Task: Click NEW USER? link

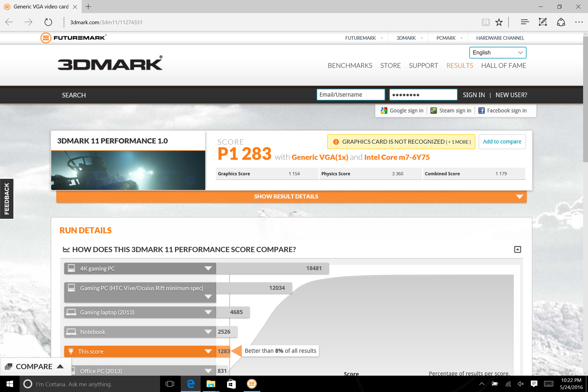Action: pos(511,95)
